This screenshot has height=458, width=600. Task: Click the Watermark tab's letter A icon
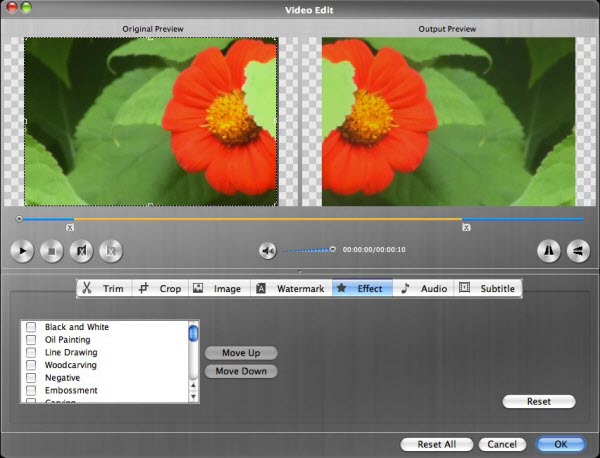coord(261,288)
